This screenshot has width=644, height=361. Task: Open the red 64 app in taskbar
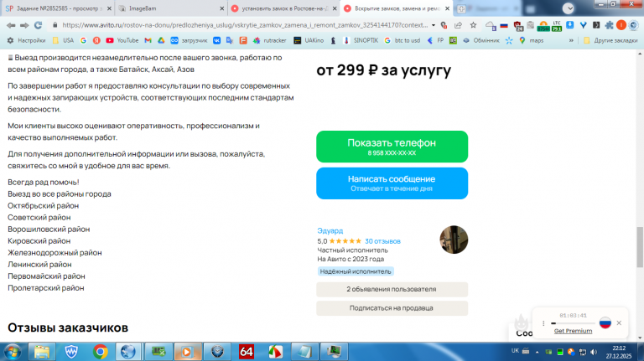point(246,352)
